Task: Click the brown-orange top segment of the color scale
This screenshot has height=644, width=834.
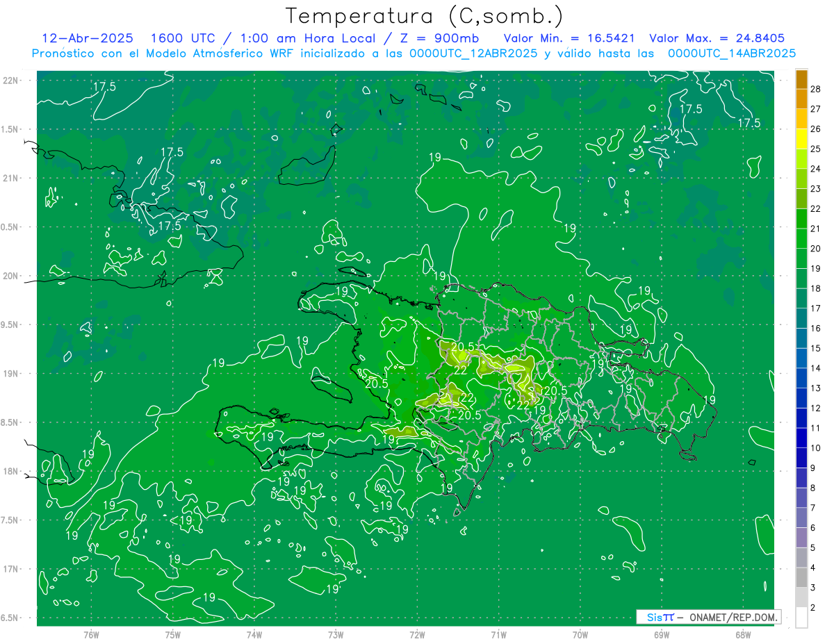Action: pos(801,79)
